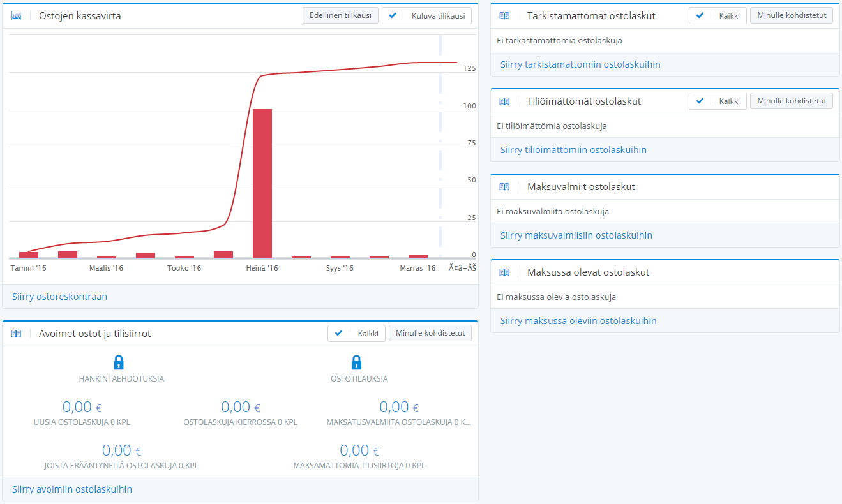
Task: Click the book icon beside Maksussa olevat ostolaskut
Action: coord(504,272)
